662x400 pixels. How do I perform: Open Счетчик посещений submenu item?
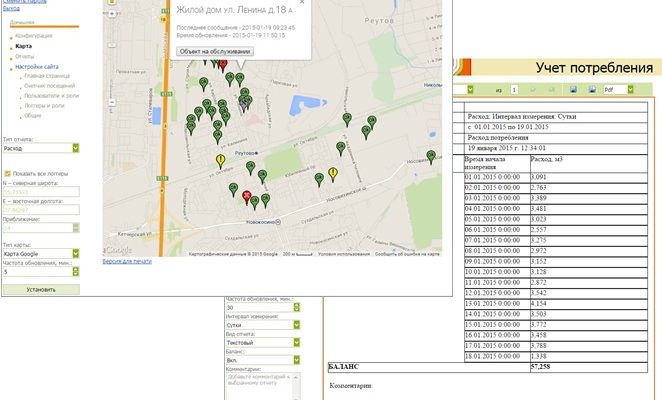point(49,86)
